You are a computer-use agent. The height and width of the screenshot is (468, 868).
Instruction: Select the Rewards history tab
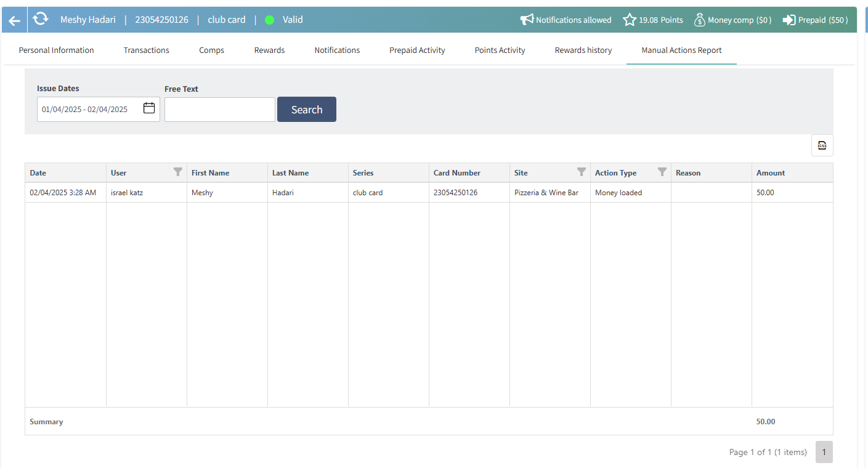pyautogui.click(x=583, y=50)
